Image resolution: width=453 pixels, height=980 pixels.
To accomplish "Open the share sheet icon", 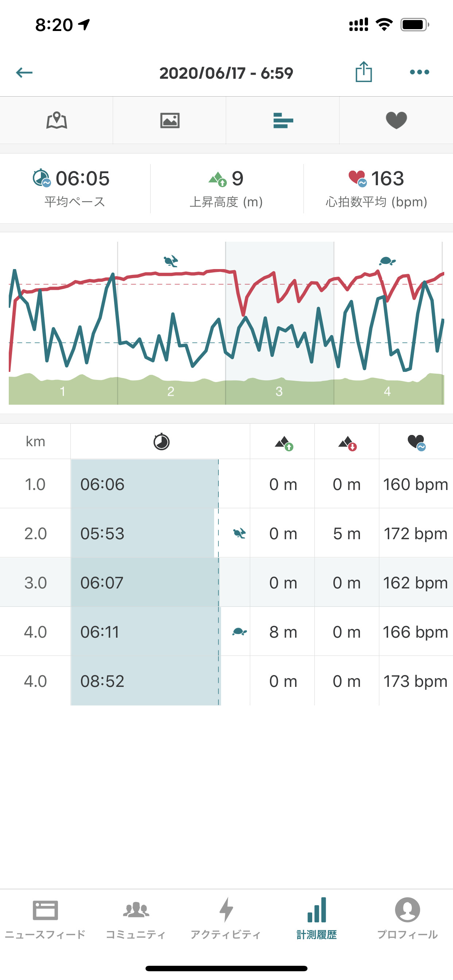I will pyautogui.click(x=364, y=72).
